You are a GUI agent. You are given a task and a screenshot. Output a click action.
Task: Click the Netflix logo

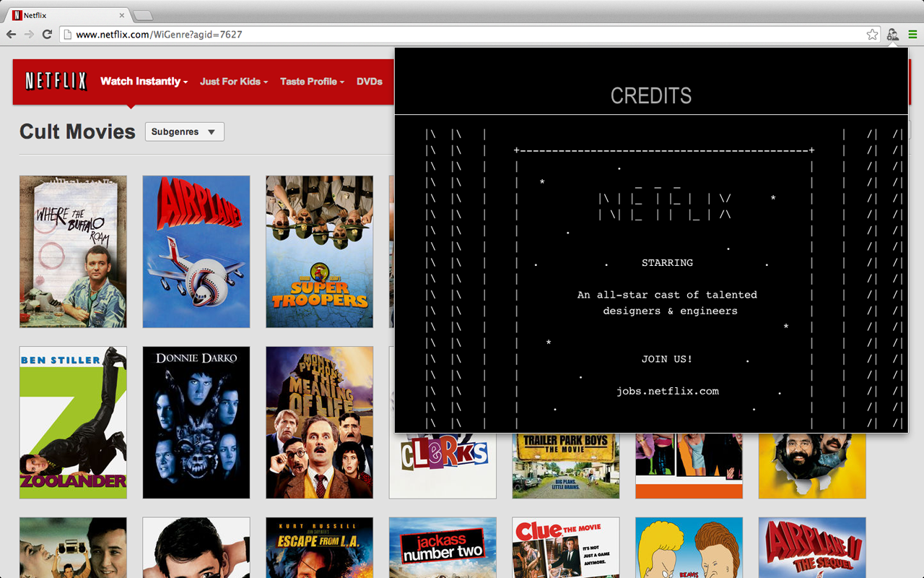coord(56,81)
